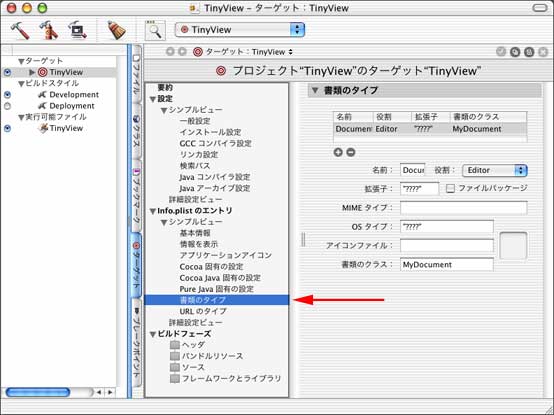
Task: Open the 役割 Editor dropdown
Action: pos(495,170)
